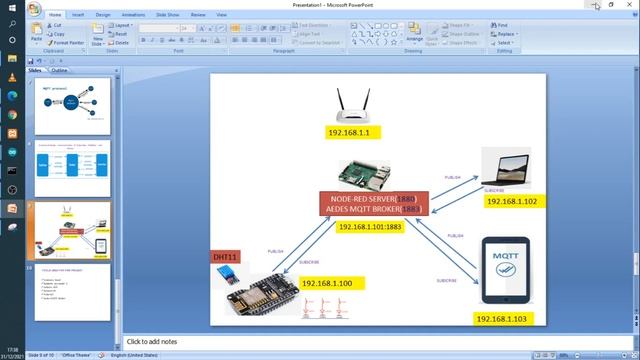Open Microsoft Edge from the taskbar
This screenshot has height=360, width=640.
click(x=12, y=96)
